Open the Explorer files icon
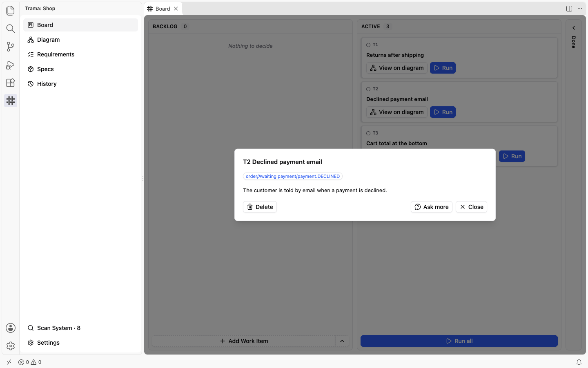This screenshot has height=368, width=588. click(11, 11)
